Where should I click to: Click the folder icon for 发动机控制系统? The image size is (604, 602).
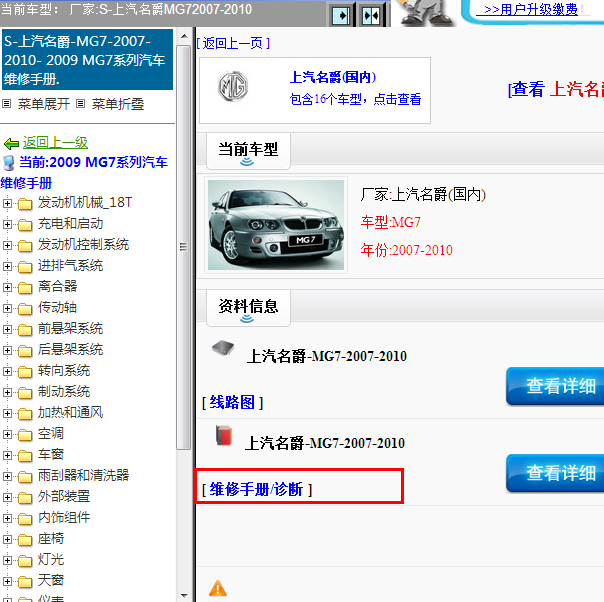tap(25, 245)
